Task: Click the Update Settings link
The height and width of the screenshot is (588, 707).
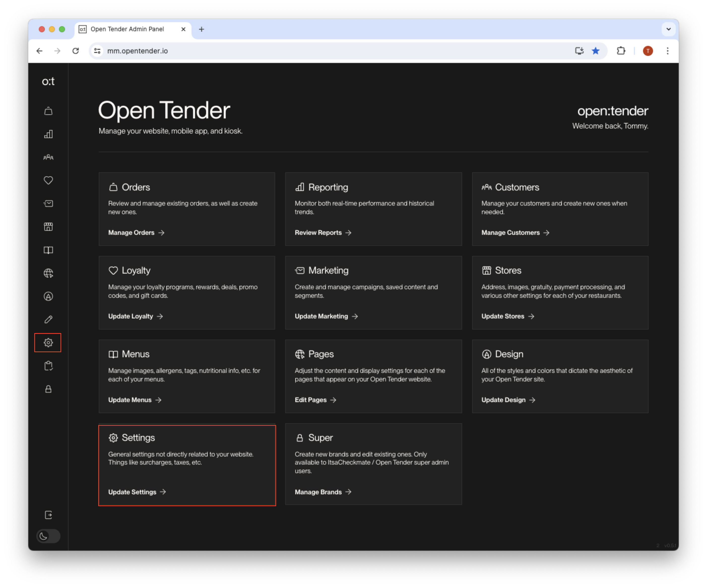Action: [137, 492]
